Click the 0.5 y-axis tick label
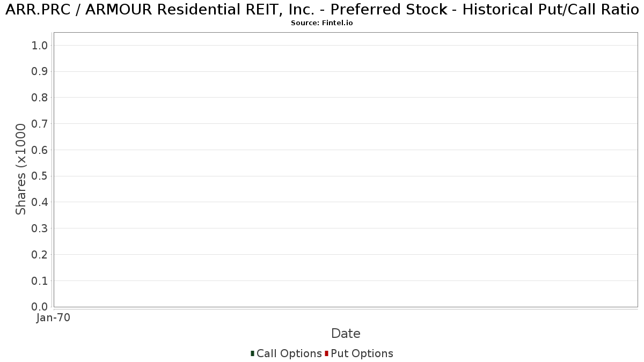Image resolution: width=644 pixels, height=362 pixels. coord(40,176)
